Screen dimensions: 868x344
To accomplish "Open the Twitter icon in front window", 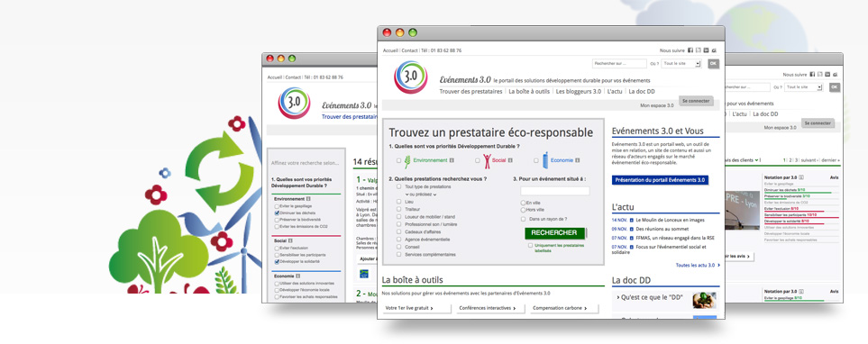I will [x=698, y=50].
